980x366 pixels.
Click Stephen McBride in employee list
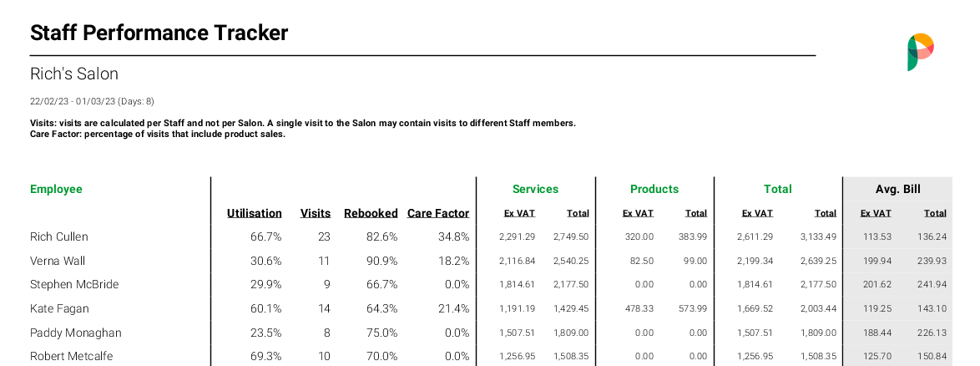click(x=74, y=284)
